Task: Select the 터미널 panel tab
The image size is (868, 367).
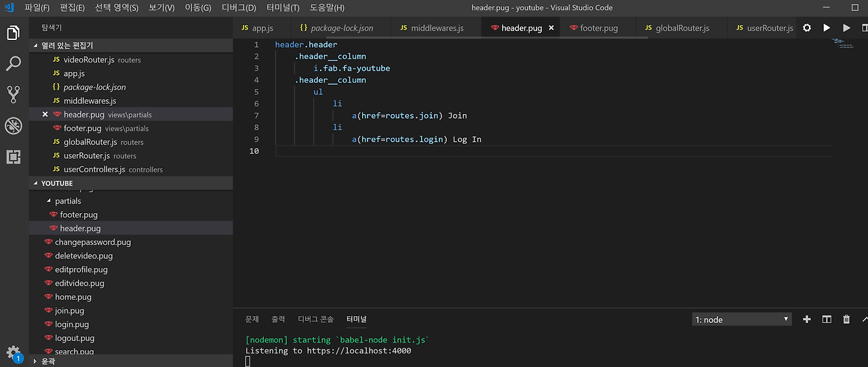Action: pyautogui.click(x=356, y=319)
